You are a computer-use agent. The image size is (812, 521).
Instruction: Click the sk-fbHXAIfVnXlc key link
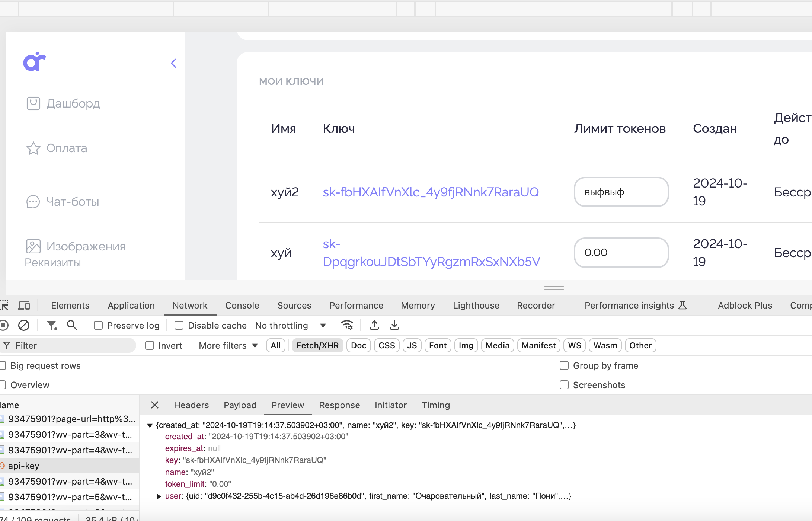431,192
